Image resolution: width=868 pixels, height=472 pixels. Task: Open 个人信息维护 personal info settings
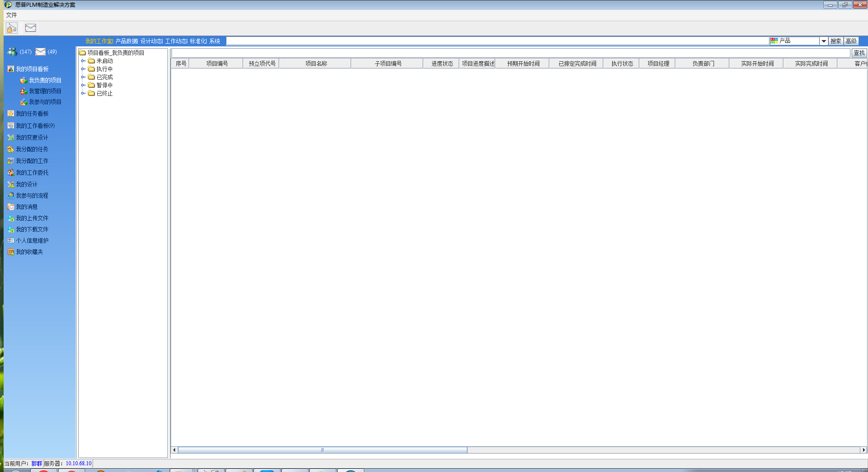pyautogui.click(x=31, y=241)
